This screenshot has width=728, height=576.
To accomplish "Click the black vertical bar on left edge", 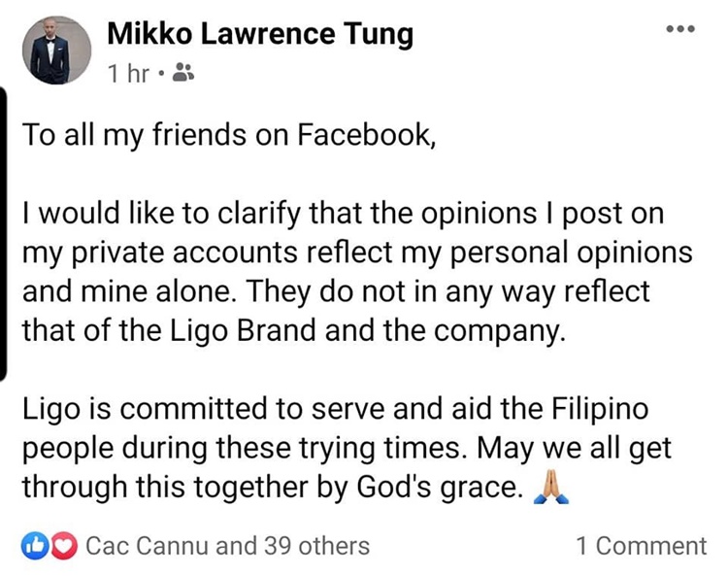I will (4, 233).
